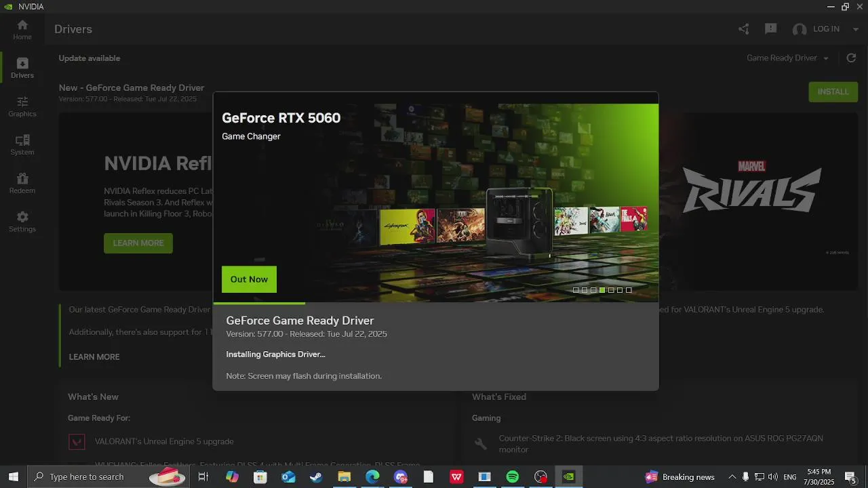Open the Home section in sidebar
This screenshot has width=868, height=488.
click(22, 29)
